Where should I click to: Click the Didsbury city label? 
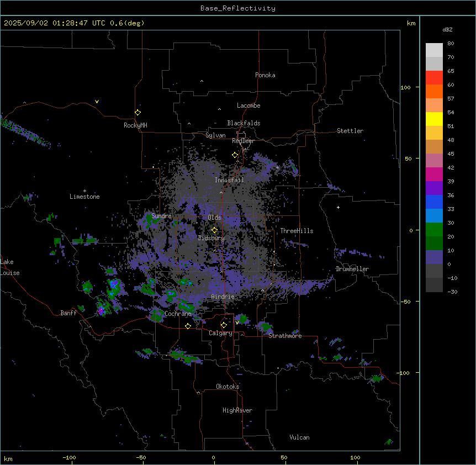211,238
